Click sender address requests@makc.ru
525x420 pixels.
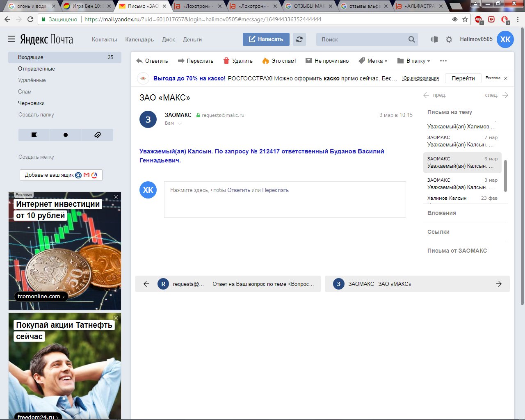[x=223, y=115]
